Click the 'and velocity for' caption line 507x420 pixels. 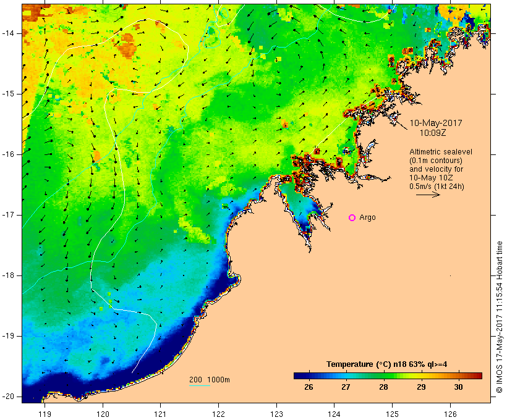(436, 169)
